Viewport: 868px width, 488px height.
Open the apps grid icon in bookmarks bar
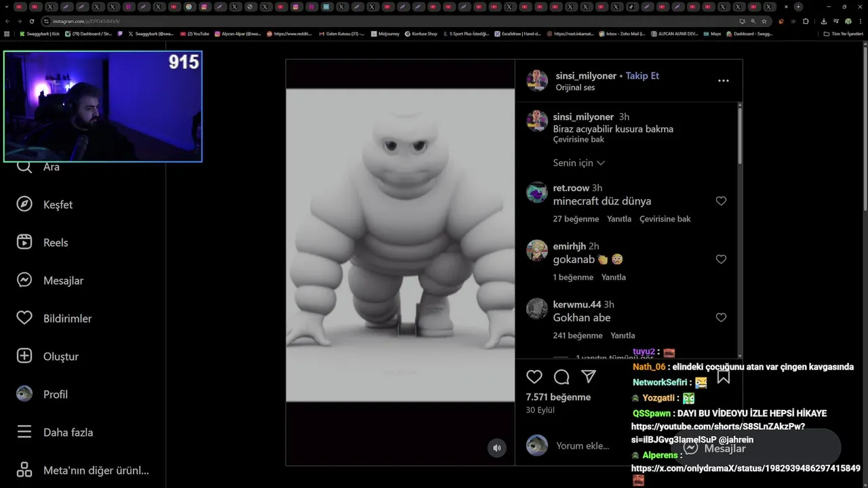[x=7, y=33]
